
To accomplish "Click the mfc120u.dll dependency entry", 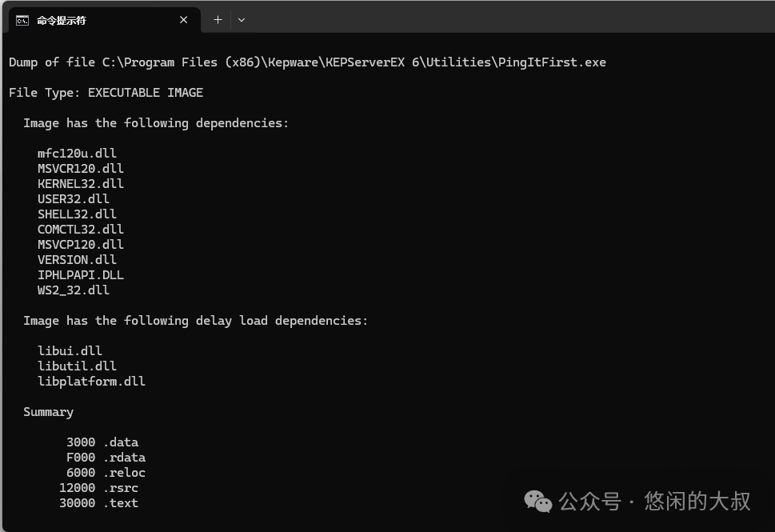I will [77, 154].
